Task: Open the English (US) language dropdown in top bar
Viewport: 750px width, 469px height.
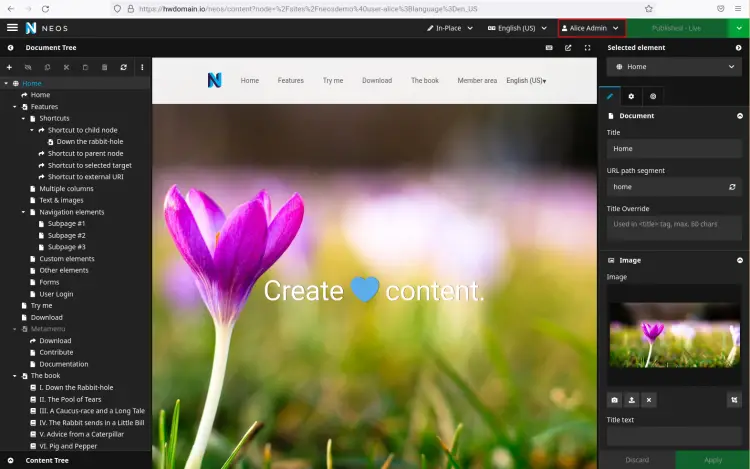Action: pyautogui.click(x=517, y=28)
